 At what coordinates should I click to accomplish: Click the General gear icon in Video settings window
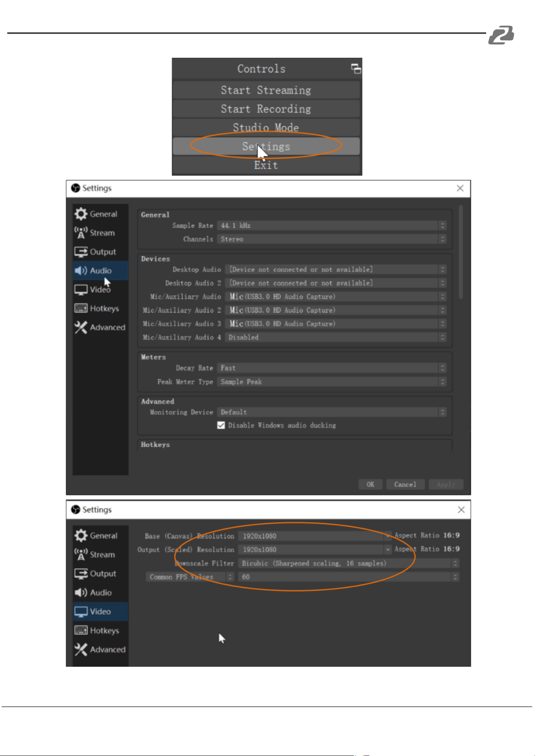[81, 535]
